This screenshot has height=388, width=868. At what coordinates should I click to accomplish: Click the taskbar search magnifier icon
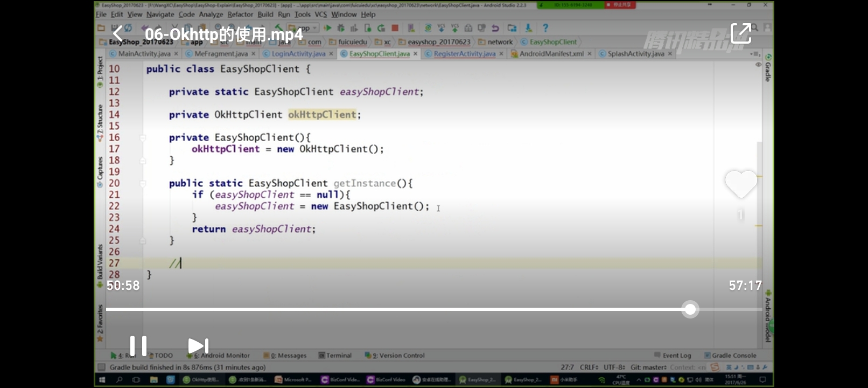[x=119, y=380]
